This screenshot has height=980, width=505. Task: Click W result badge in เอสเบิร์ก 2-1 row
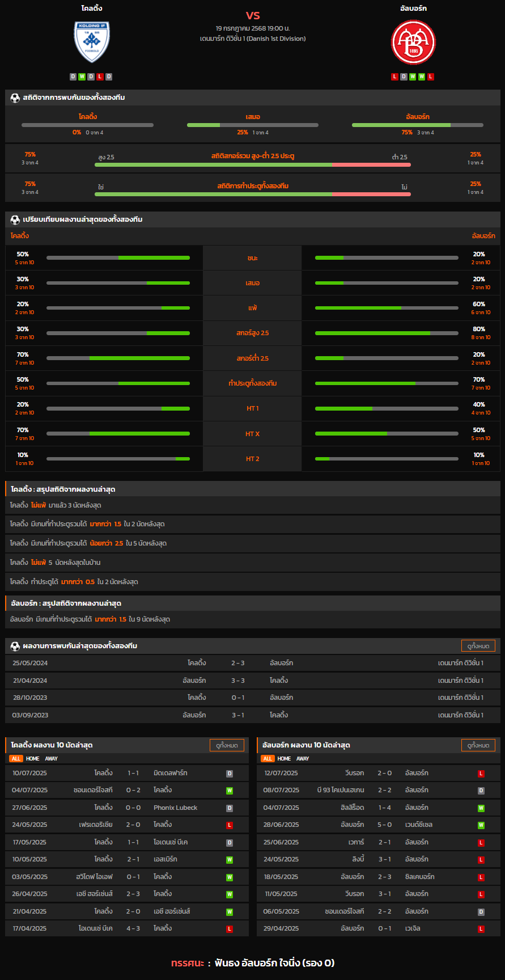(230, 860)
